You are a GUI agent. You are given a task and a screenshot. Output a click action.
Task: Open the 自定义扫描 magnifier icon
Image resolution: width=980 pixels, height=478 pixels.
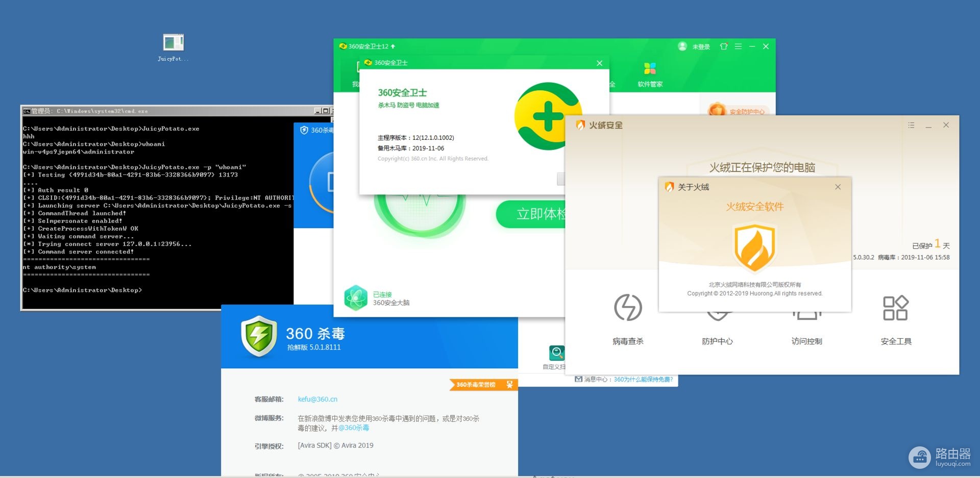(556, 353)
